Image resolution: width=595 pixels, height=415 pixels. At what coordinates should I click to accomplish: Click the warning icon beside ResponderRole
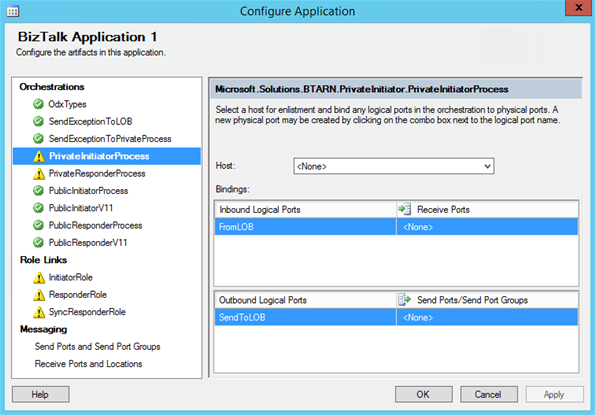(39, 295)
